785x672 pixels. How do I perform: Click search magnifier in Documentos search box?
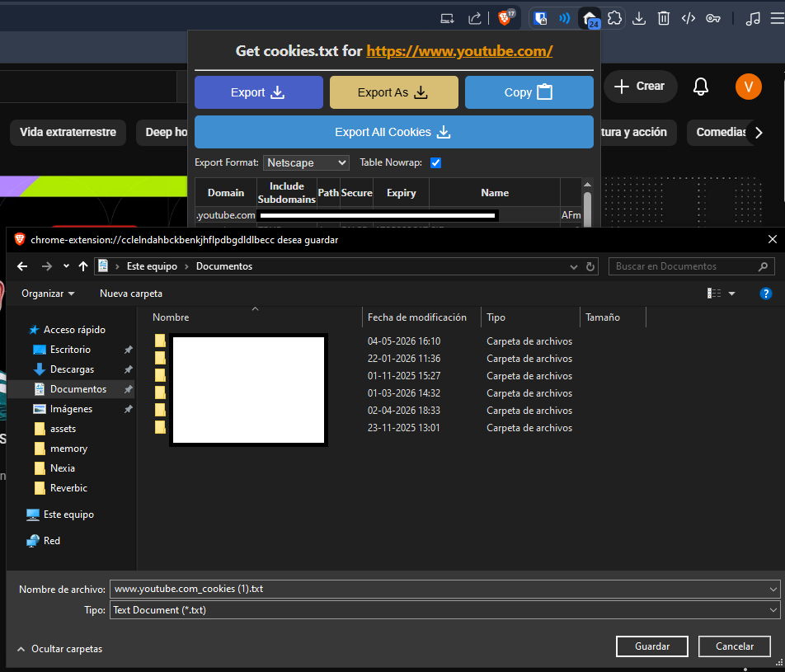pyautogui.click(x=763, y=266)
